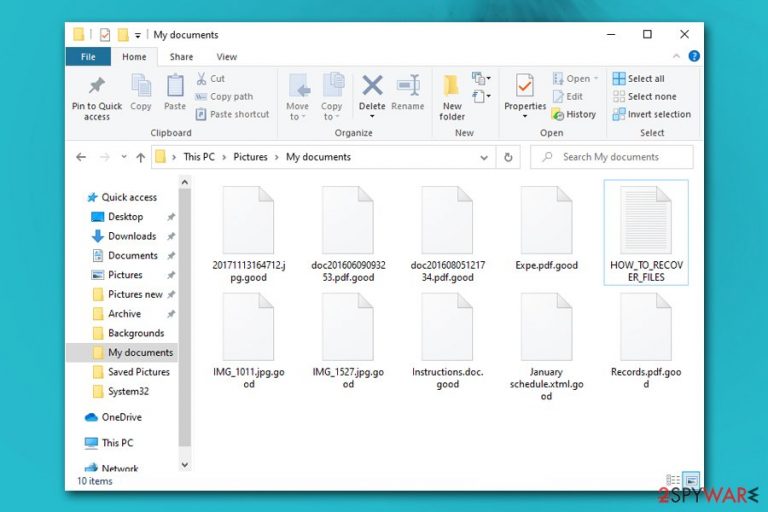This screenshot has width=768, height=512.
Task: Open the Easy access dropdown icon
Action: (x=481, y=96)
